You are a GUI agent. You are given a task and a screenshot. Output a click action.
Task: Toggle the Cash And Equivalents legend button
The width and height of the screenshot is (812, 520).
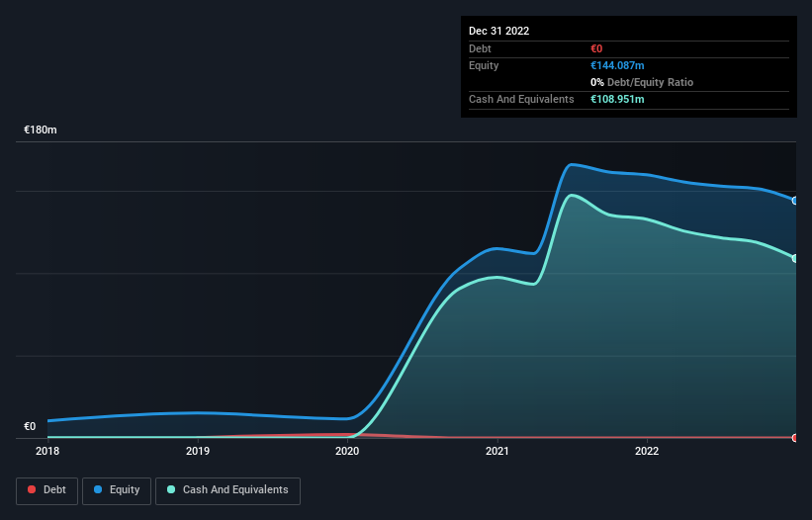[x=227, y=490]
